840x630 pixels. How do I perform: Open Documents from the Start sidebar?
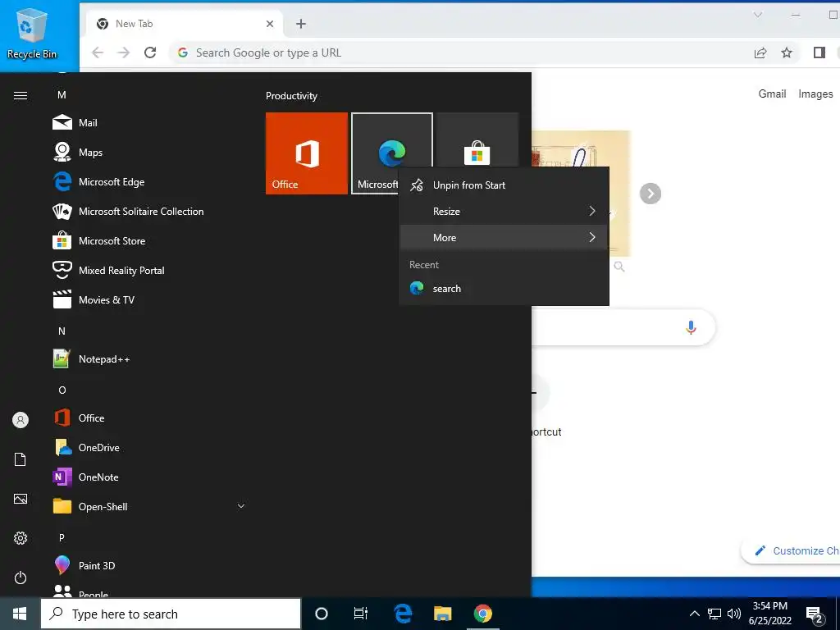[21, 459]
